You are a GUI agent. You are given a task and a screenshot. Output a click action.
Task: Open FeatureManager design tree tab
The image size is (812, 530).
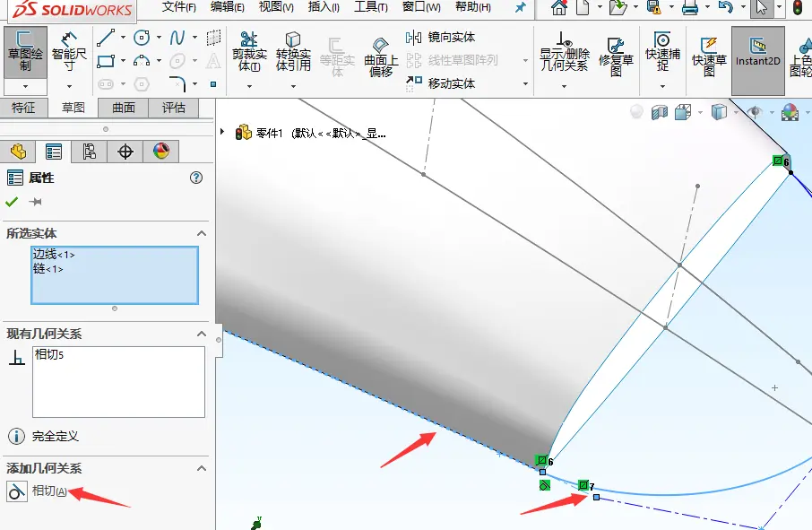point(18,152)
